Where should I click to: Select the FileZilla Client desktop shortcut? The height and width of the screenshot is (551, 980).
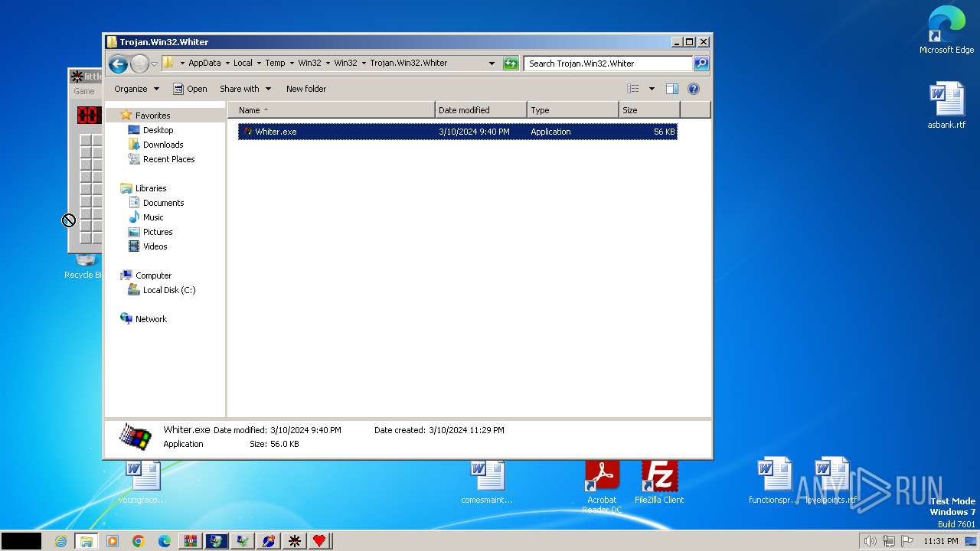click(x=659, y=482)
